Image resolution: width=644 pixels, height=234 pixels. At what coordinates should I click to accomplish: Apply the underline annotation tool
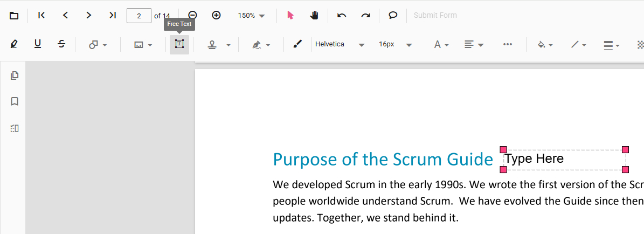coord(38,44)
